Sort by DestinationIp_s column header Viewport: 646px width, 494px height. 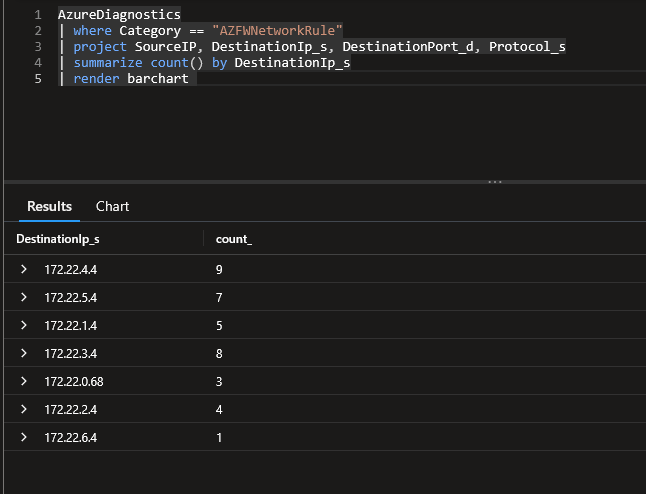[x=58, y=239]
